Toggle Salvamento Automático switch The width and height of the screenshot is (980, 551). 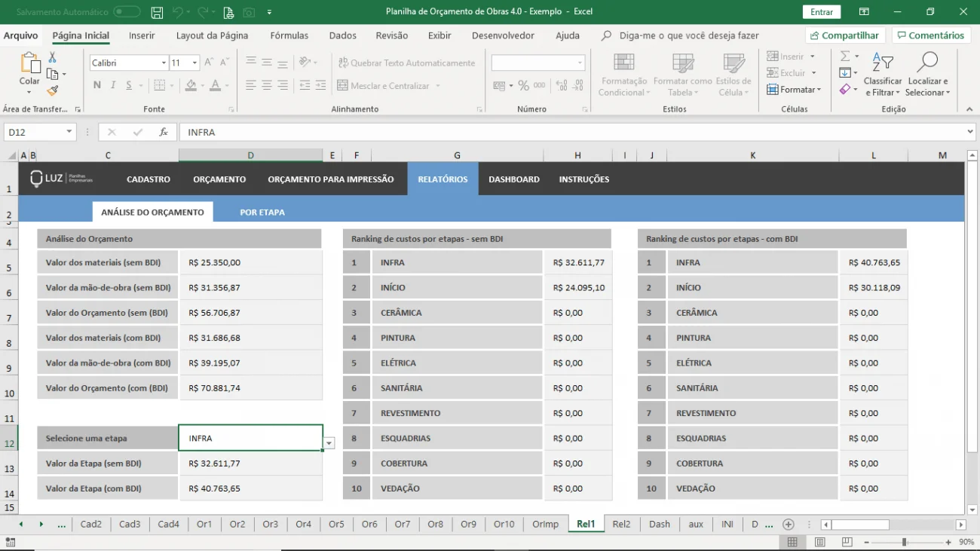pos(127,12)
